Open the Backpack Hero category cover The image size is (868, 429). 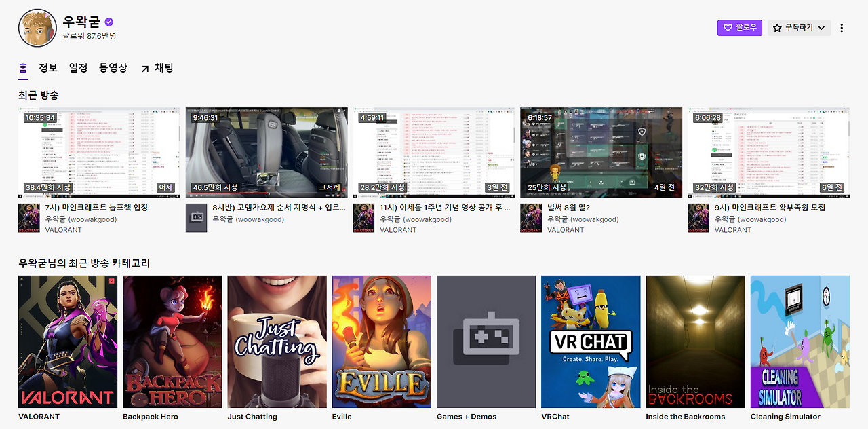pyautogui.click(x=172, y=341)
